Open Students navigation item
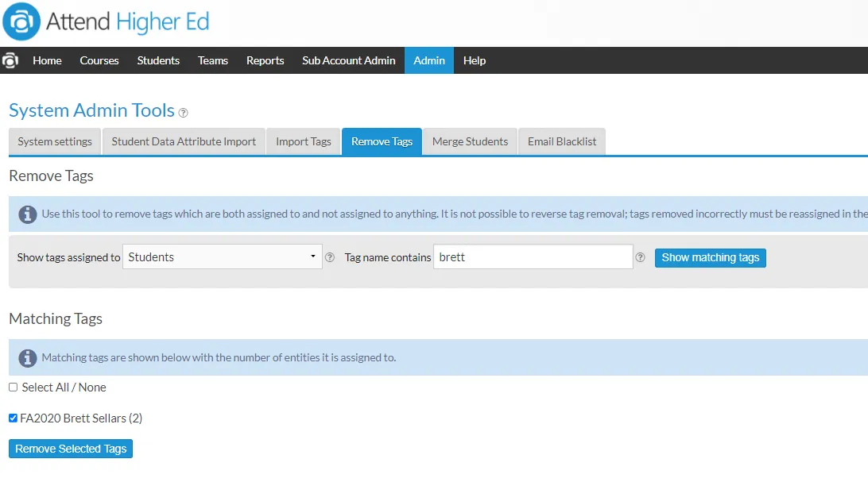 tap(158, 60)
